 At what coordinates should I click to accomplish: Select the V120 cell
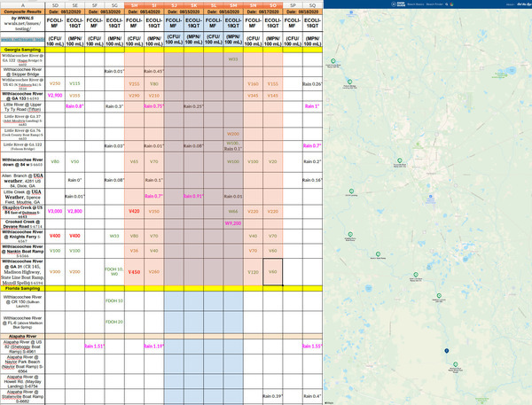pyautogui.click(x=253, y=272)
